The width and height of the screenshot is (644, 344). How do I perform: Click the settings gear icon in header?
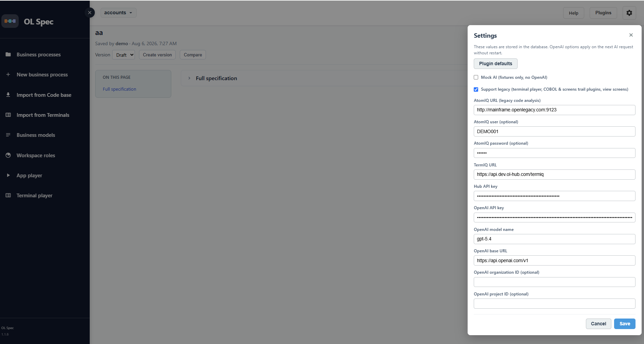click(629, 13)
